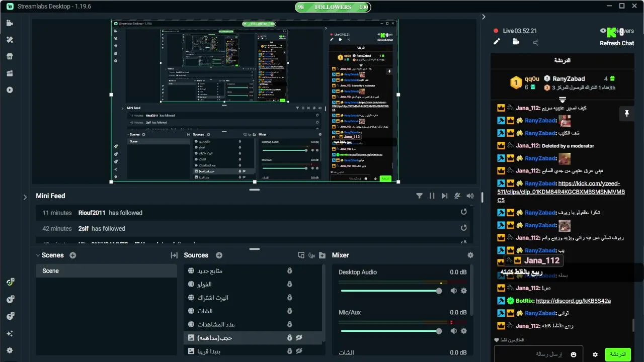The width and height of the screenshot is (644, 362).
Task: Add a new source with plus icon
Action: coord(219,255)
